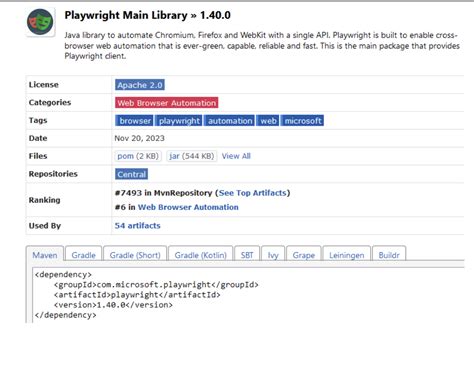
Task: Click the Repositories row label
Action: tap(53, 174)
